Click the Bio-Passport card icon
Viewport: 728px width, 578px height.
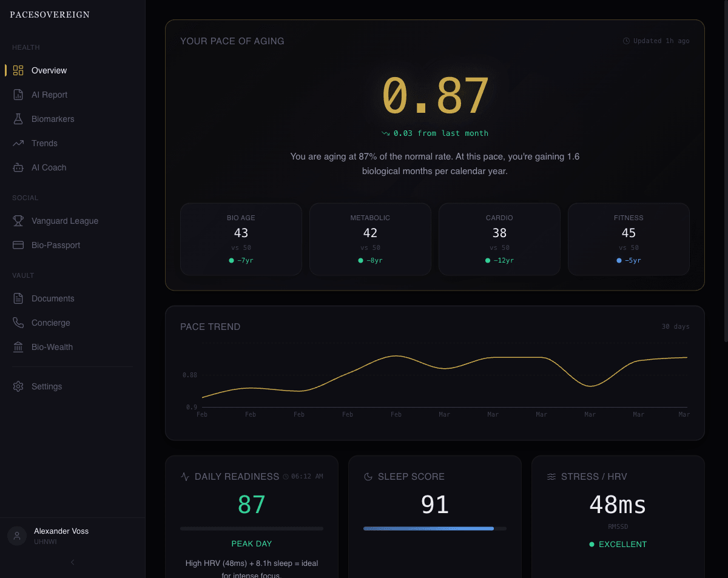[x=18, y=245]
